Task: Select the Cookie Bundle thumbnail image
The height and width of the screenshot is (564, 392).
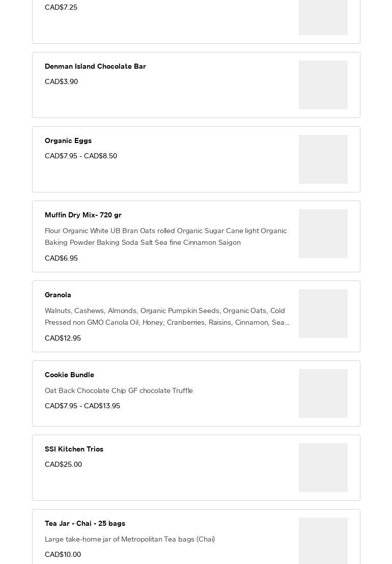Action: (x=323, y=393)
